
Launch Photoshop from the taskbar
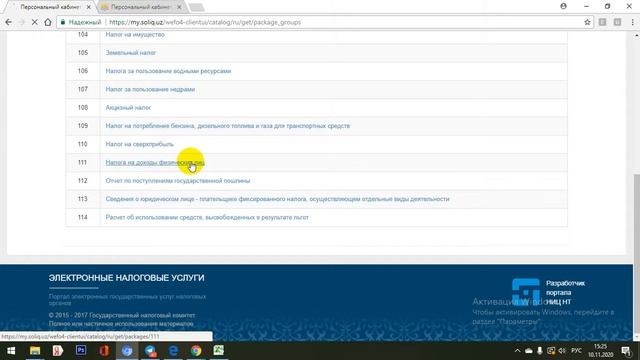point(81,351)
